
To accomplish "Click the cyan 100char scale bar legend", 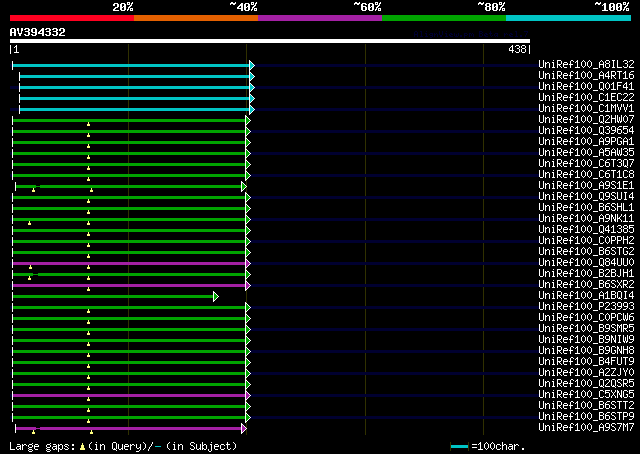I will tap(460, 446).
